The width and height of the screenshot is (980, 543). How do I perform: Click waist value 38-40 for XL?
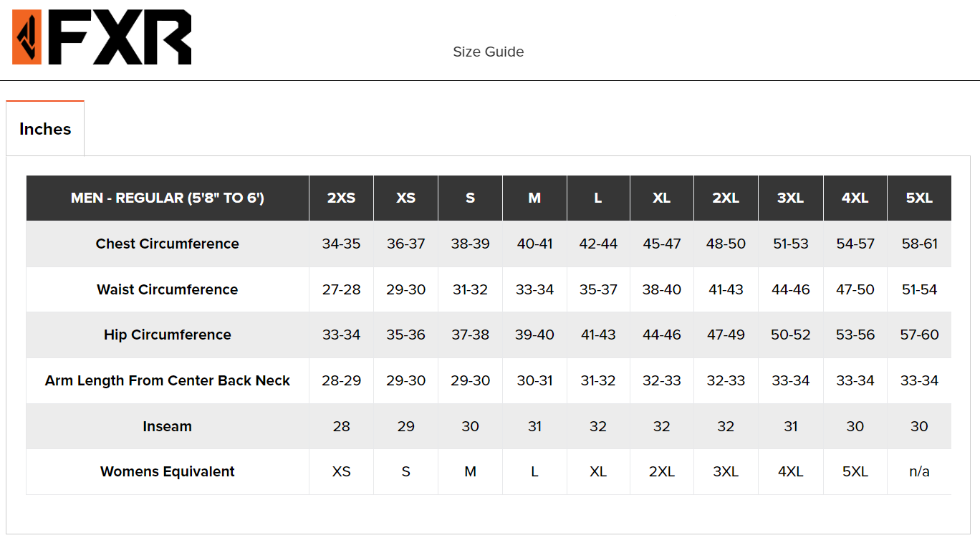(x=662, y=289)
